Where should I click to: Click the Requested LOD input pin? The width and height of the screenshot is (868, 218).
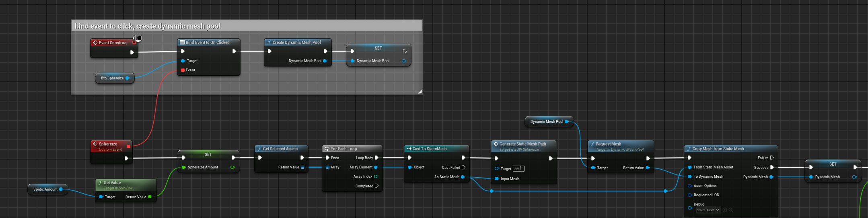(x=690, y=195)
